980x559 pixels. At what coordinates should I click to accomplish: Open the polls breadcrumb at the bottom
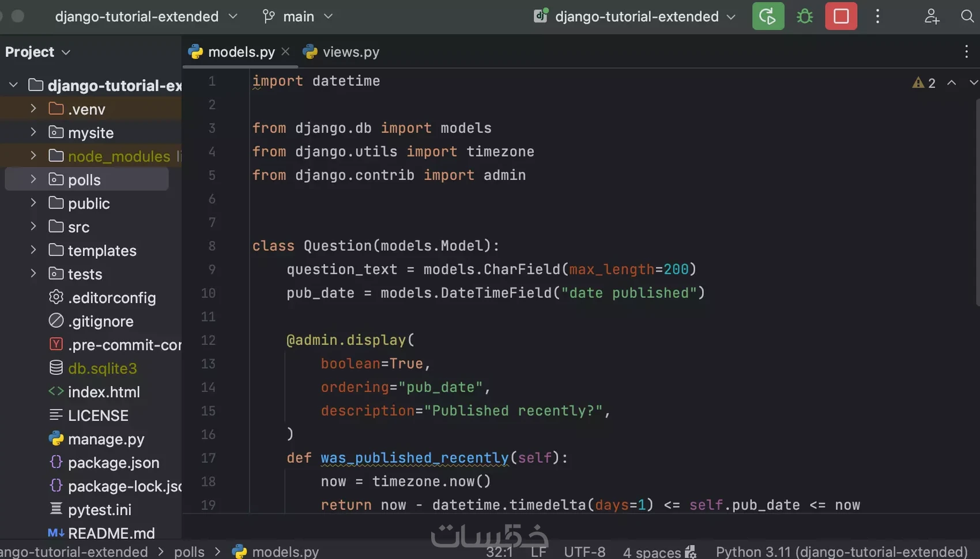[x=190, y=551]
